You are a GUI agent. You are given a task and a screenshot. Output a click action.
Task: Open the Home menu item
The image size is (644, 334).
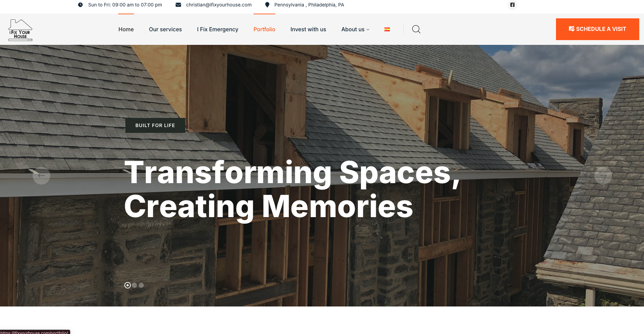pos(126,30)
